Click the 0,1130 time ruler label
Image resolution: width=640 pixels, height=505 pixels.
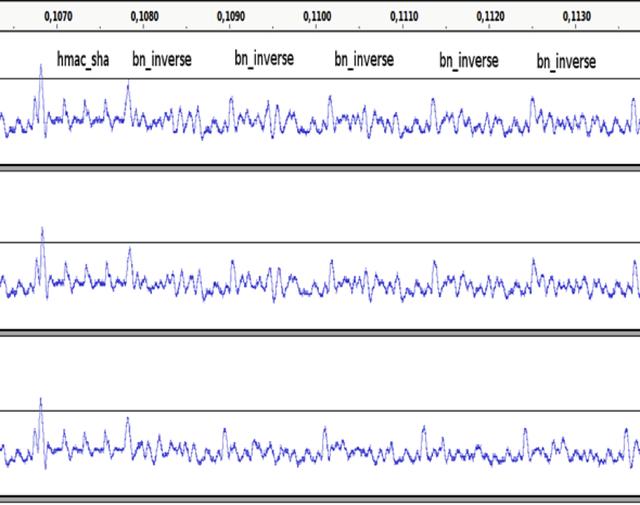pos(577,16)
